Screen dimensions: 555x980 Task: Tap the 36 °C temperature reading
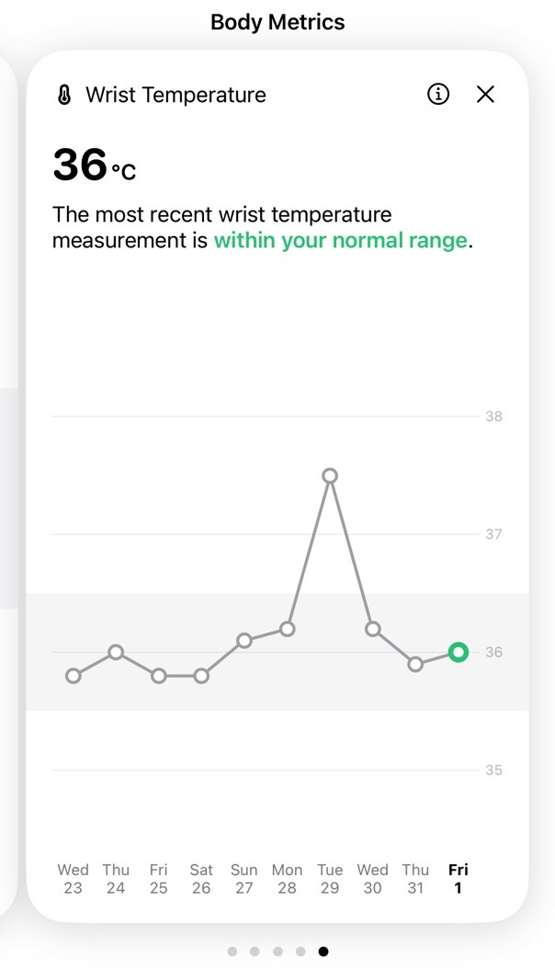pos(95,165)
